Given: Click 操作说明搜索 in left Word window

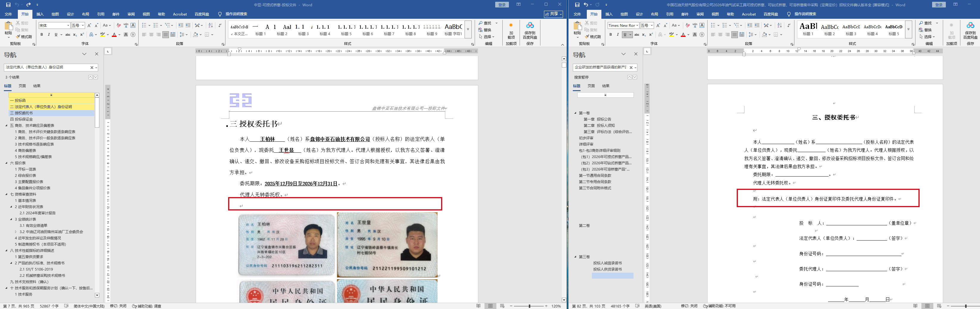Looking at the screenshot, I should [236, 14].
